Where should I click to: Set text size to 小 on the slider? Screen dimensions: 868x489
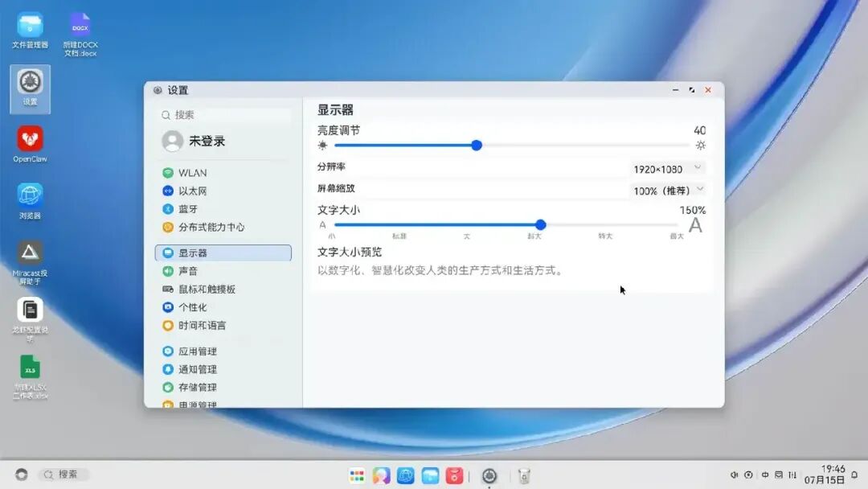(x=332, y=236)
